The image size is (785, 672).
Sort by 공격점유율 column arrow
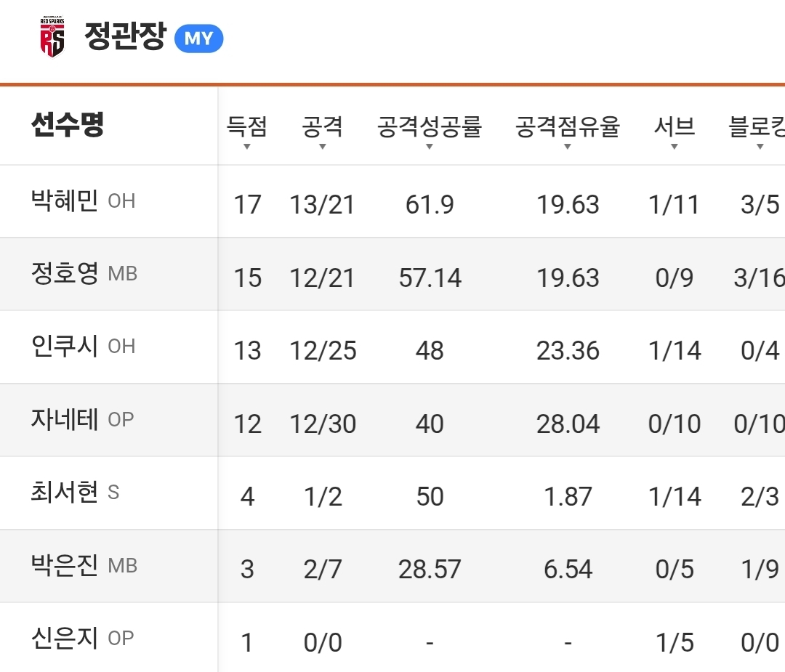567,146
